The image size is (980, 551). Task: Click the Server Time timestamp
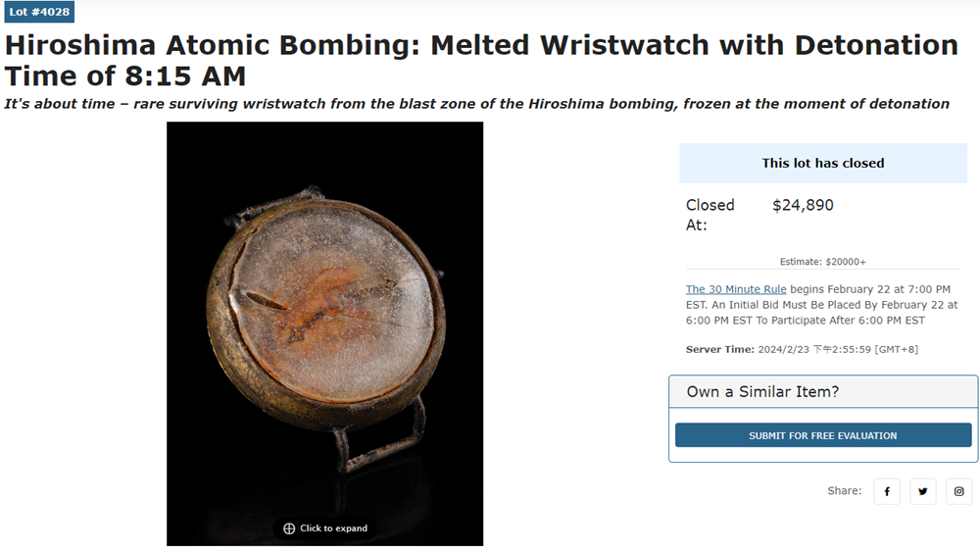(838, 349)
